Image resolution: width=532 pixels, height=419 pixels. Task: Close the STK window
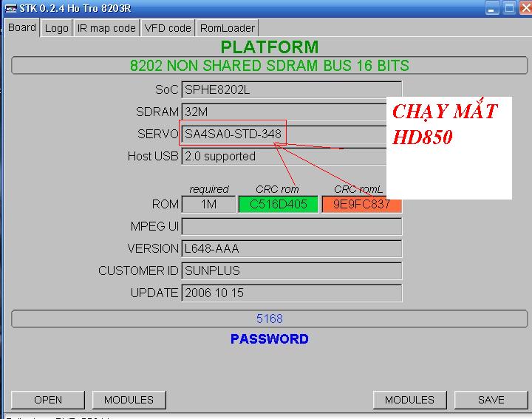tap(525, 8)
